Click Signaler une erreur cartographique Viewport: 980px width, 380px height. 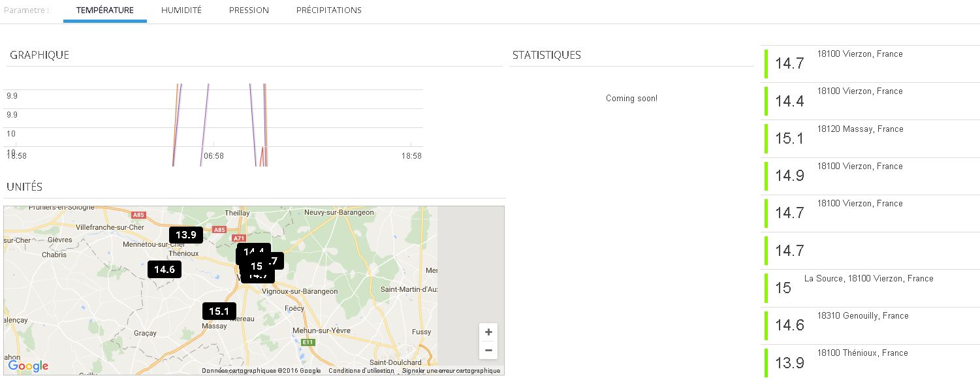pyautogui.click(x=450, y=371)
